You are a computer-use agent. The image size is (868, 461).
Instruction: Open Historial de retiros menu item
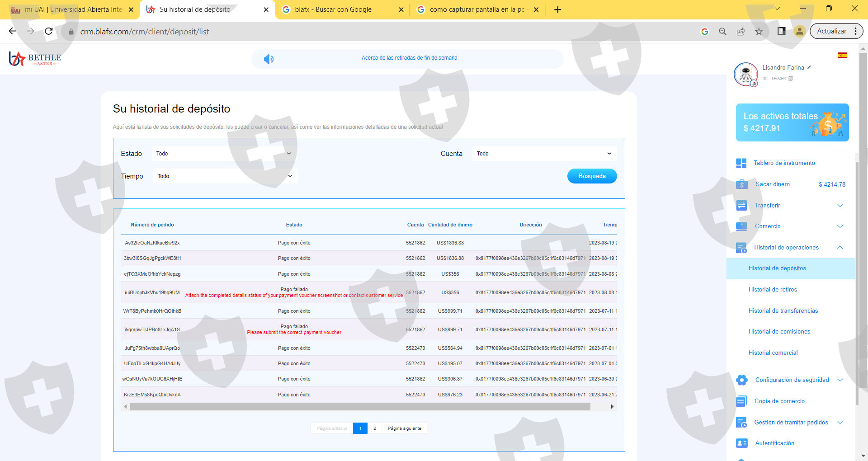click(773, 290)
